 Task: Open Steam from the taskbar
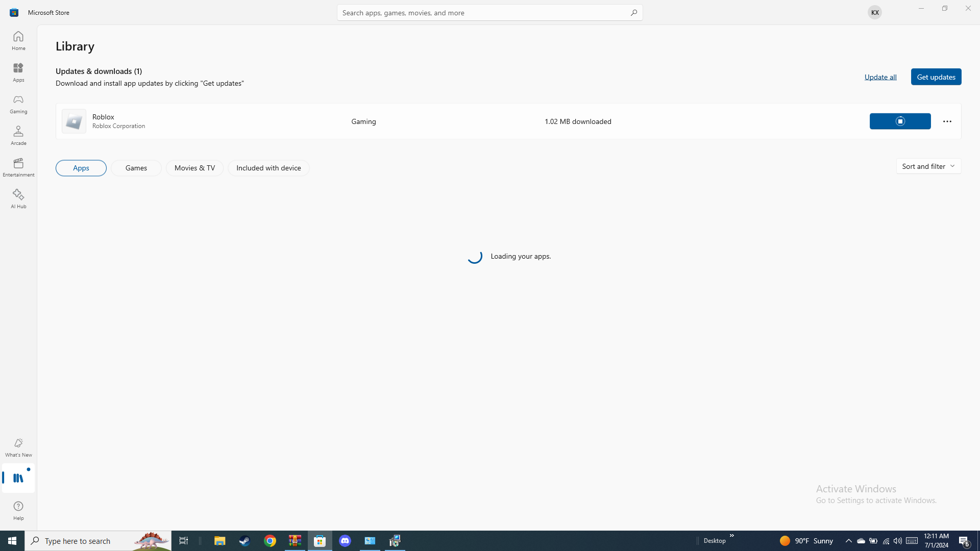(x=244, y=541)
